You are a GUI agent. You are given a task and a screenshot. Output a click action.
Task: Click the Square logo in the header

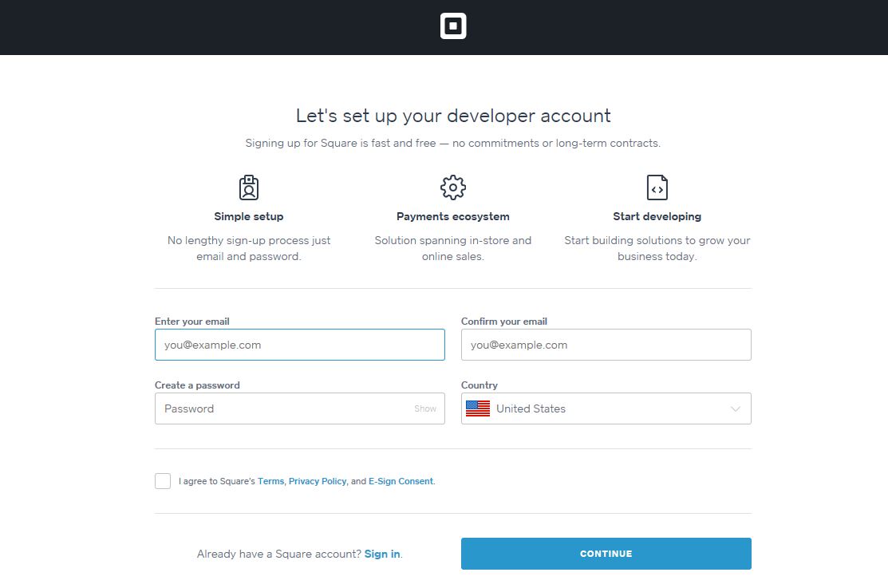coord(453,26)
